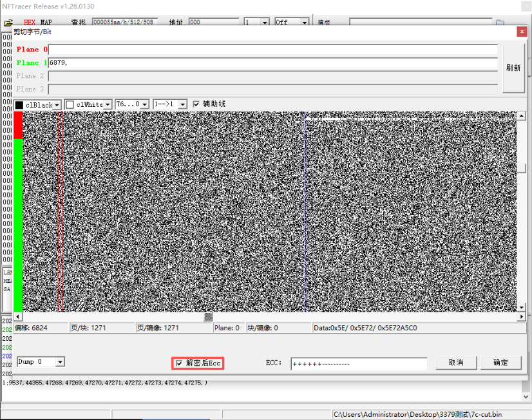Click the 取消 cancel button
The width and height of the screenshot is (532, 420).
[456, 363]
